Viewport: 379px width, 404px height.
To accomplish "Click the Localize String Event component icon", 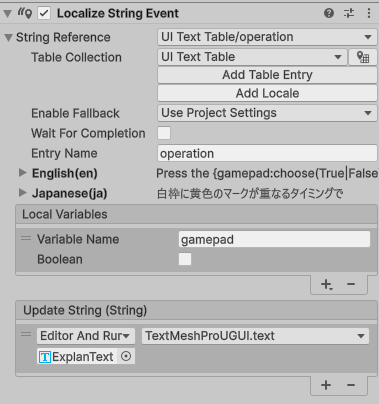I will 25,13.
